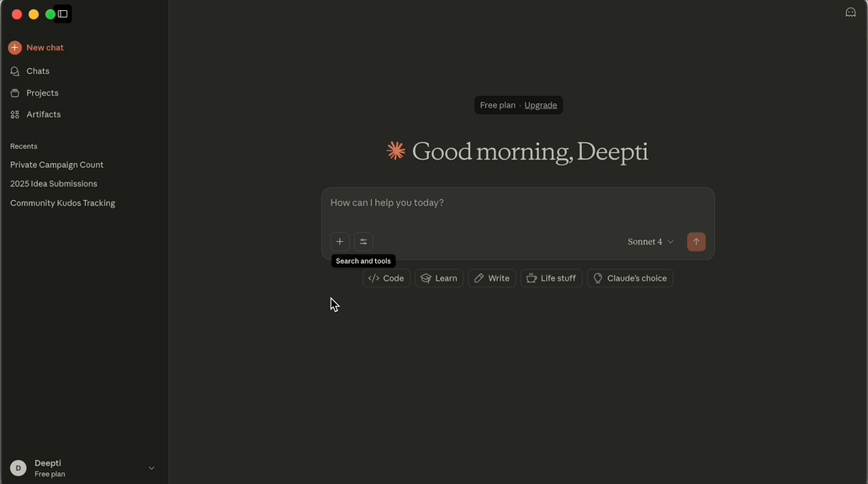868x484 pixels.
Task: Select the Learn suggestion chip
Action: pos(439,278)
